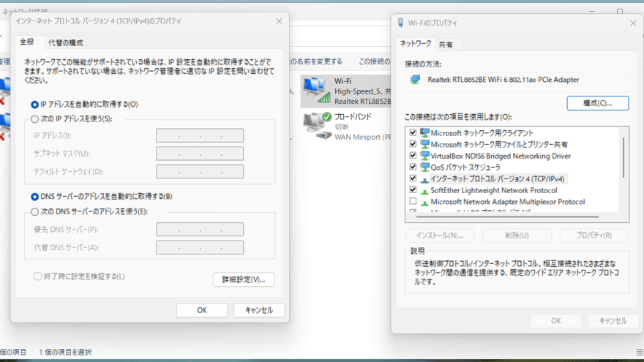Toggle Microsoft ネットワーク用ファイルとプリンター共有 checkbox
The image size is (644, 362).
coord(413,144)
